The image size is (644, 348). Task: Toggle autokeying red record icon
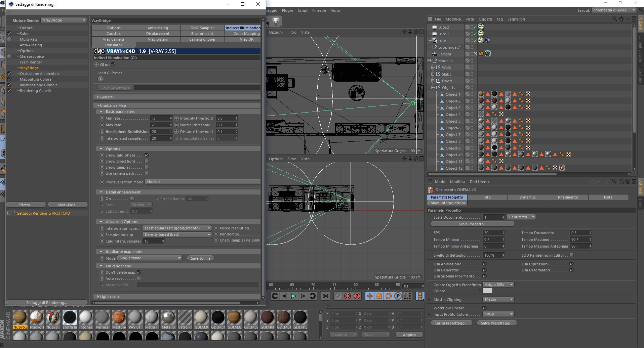pos(348,296)
